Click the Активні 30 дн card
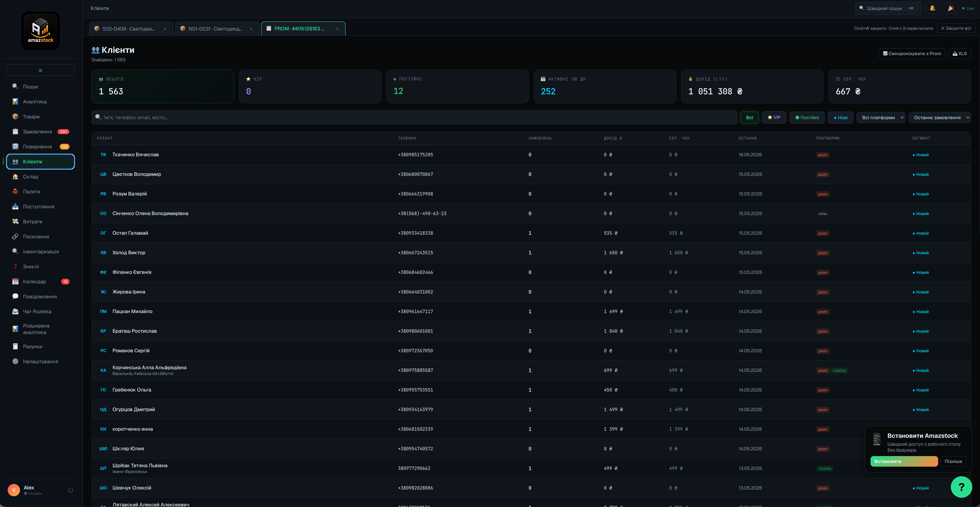This screenshot has height=507, width=980. [604, 86]
